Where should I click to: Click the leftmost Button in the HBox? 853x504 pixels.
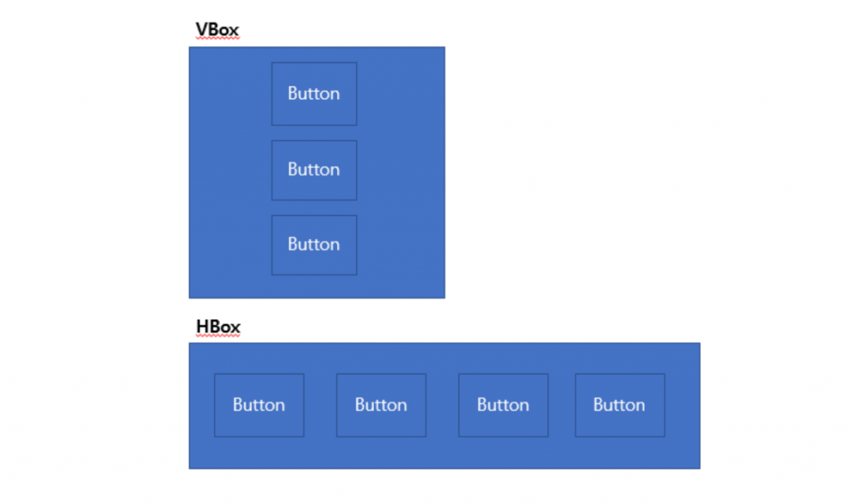[259, 405]
